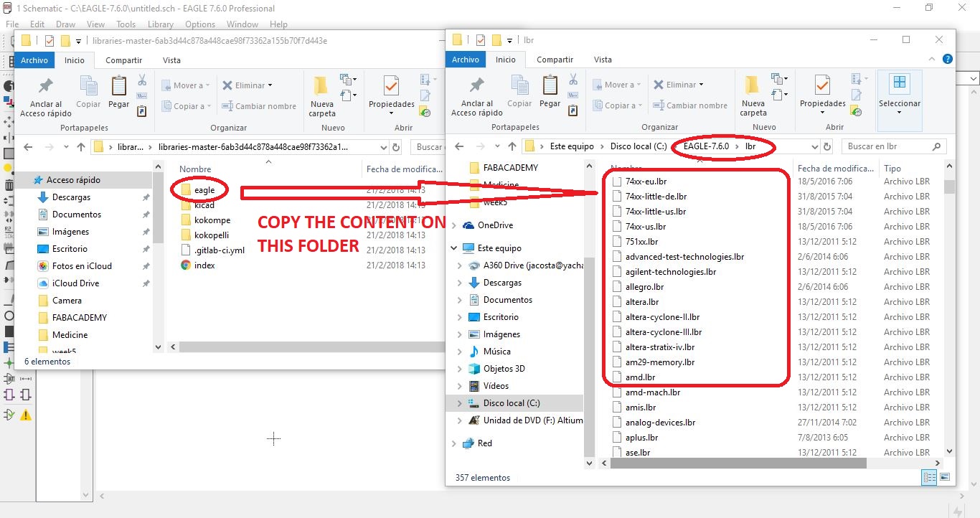Click the scissors Cut icon in libraries-master window
980x518 pixels.
click(142, 80)
